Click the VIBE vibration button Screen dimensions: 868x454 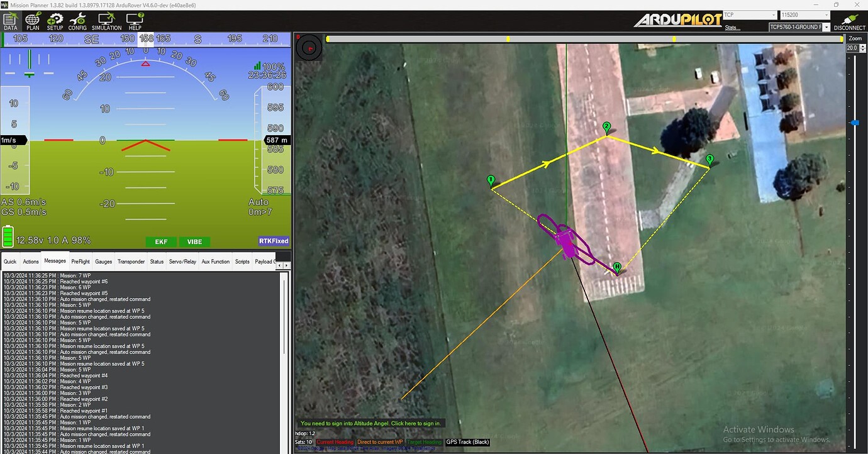coord(194,242)
